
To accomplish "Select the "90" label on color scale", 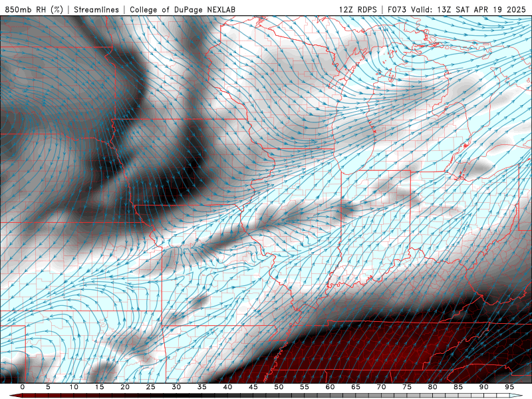I will (x=483, y=387).
